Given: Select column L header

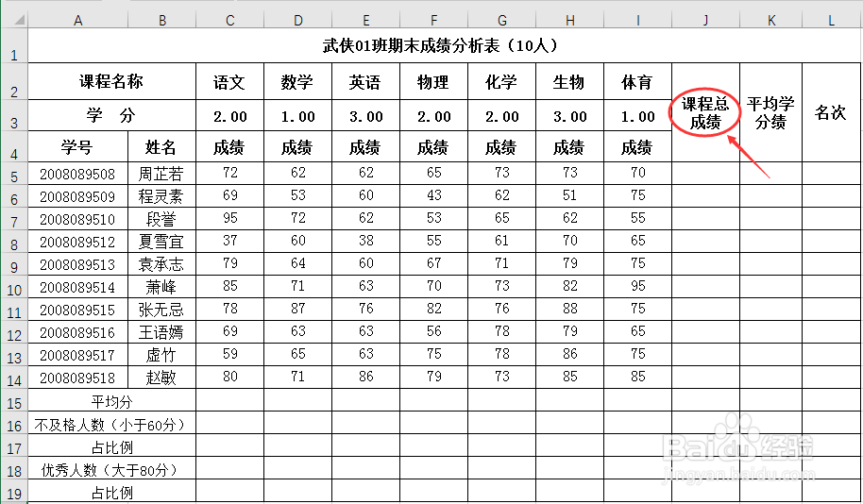Looking at the screenshot, I should (832, 21).
